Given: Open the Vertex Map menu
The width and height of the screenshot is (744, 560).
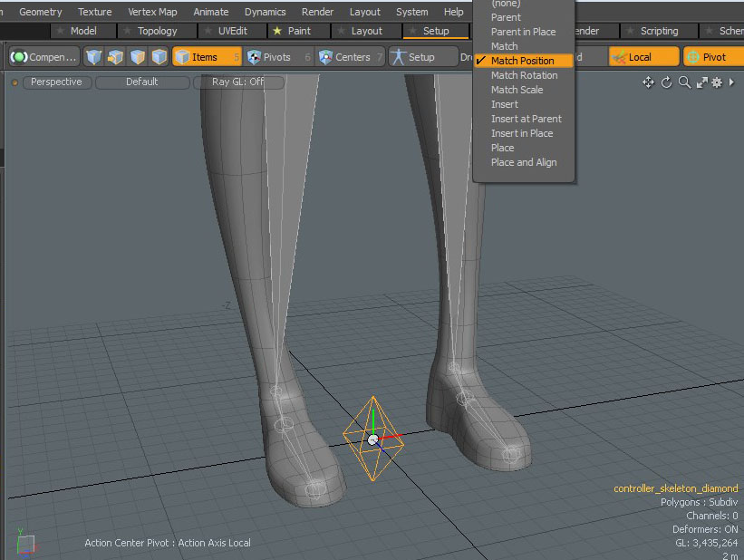Looking at the screenshot, I should click(152, 12).
